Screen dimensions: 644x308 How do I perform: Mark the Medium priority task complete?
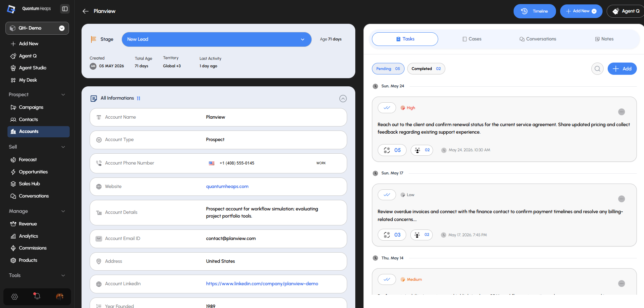click(x=387, y=279)
